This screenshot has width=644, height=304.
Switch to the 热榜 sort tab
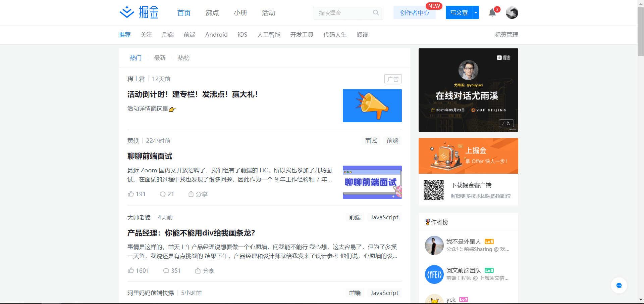[x=184, y=58]
